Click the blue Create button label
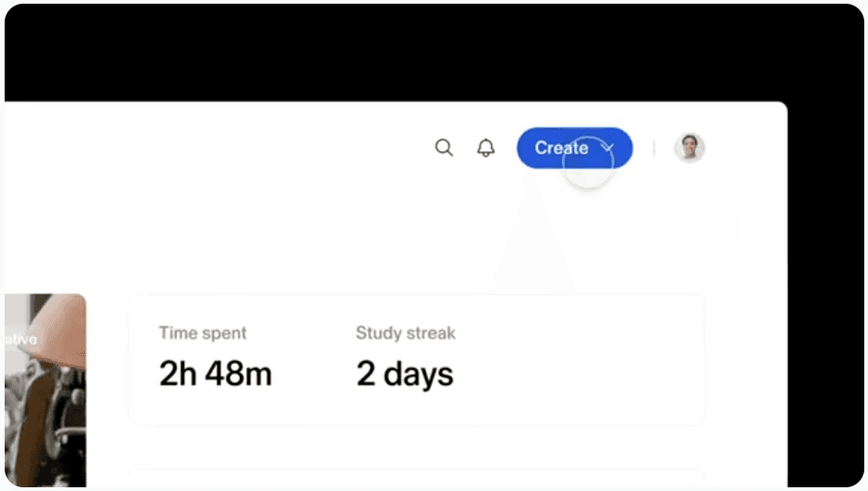This screenshot has width=868, height=491. tap(561, 148)
